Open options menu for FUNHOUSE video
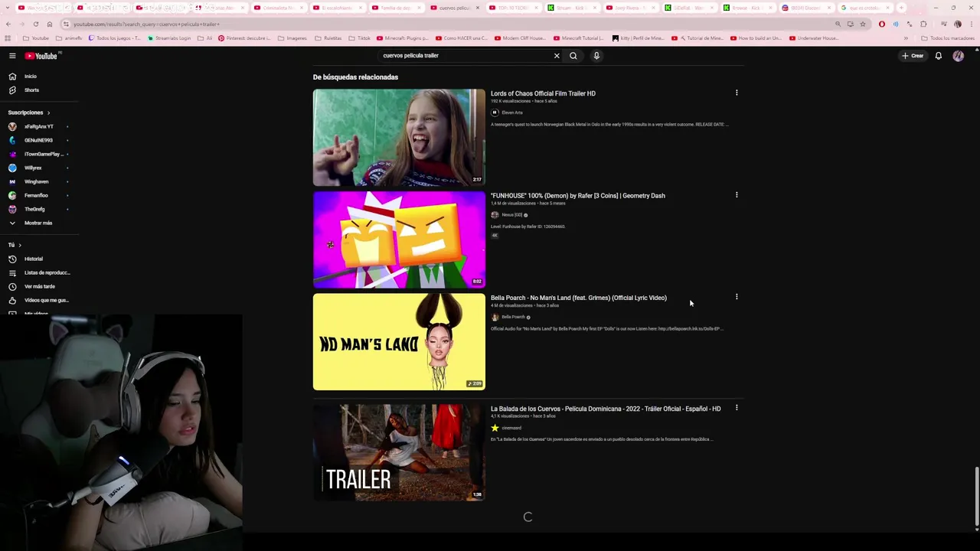 pyautogui.click(x=737, y=195)
